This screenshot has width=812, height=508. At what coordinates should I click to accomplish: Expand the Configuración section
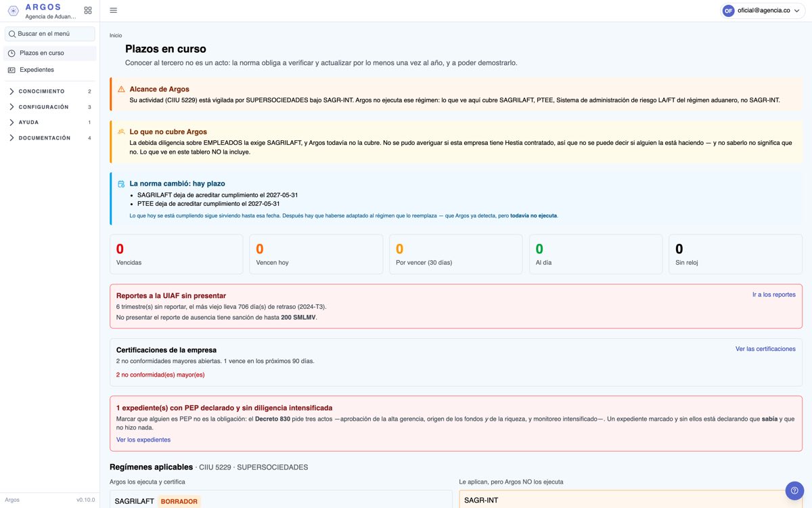point(50,107)
